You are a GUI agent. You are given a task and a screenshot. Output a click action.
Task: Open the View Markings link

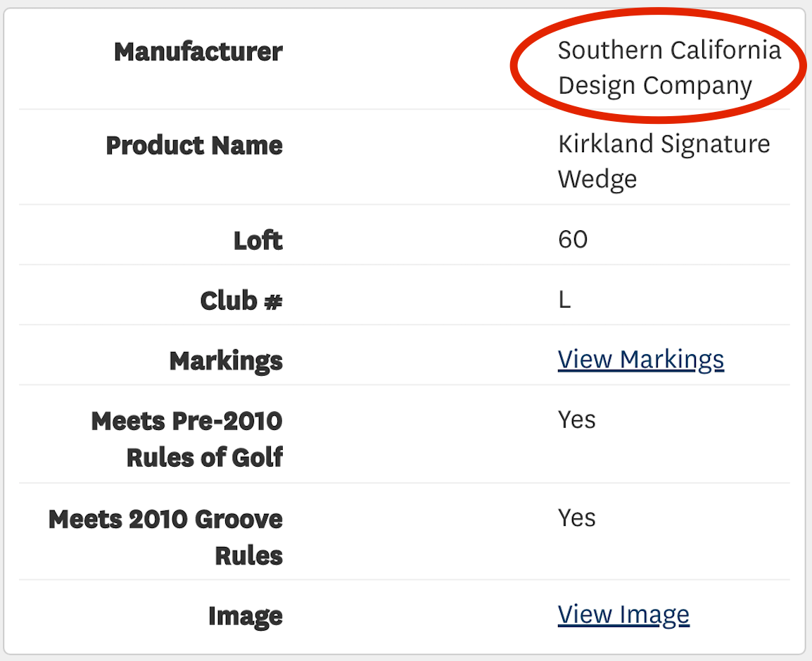click(640, 360)
